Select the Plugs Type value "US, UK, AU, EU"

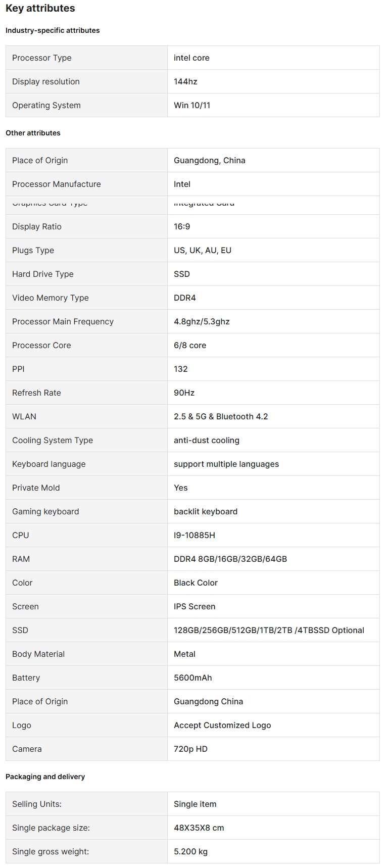pyautogui.click(x=203, y=250)
